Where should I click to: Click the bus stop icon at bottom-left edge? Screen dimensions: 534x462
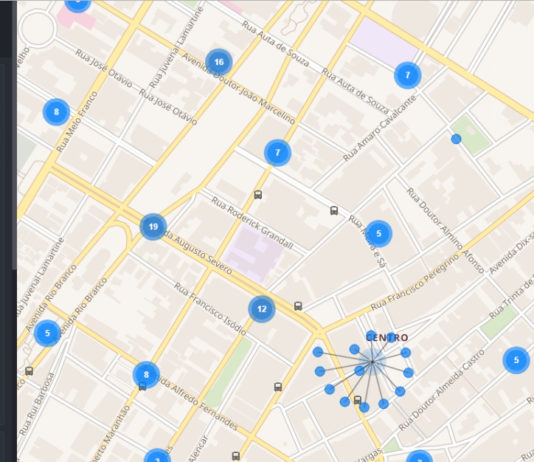[29, 371]
